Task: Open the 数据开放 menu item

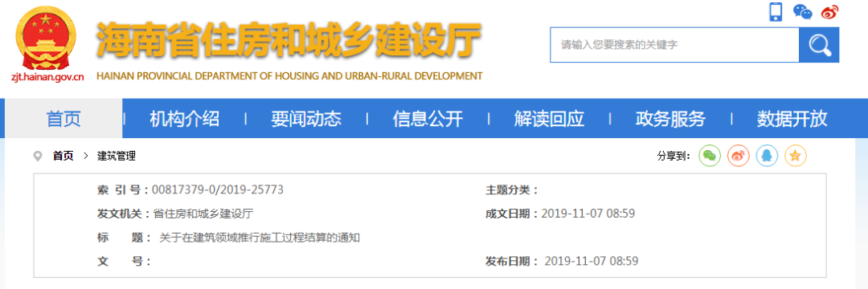Action: coord(792,118)
